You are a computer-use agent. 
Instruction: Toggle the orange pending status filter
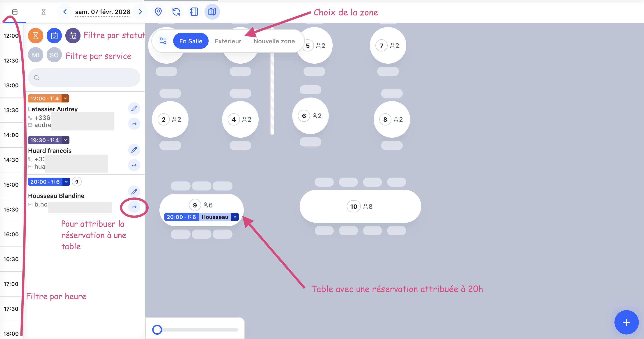35,36
